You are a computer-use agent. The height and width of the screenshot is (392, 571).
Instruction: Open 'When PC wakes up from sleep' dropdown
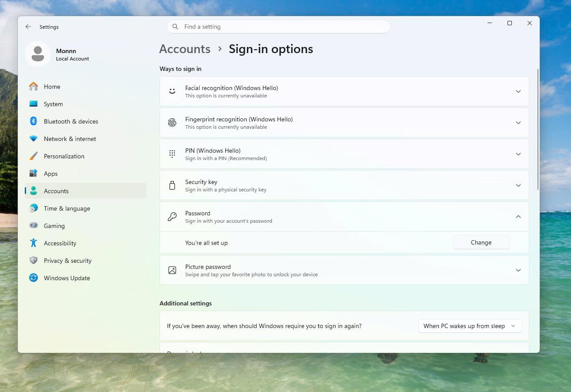point(470,326)
